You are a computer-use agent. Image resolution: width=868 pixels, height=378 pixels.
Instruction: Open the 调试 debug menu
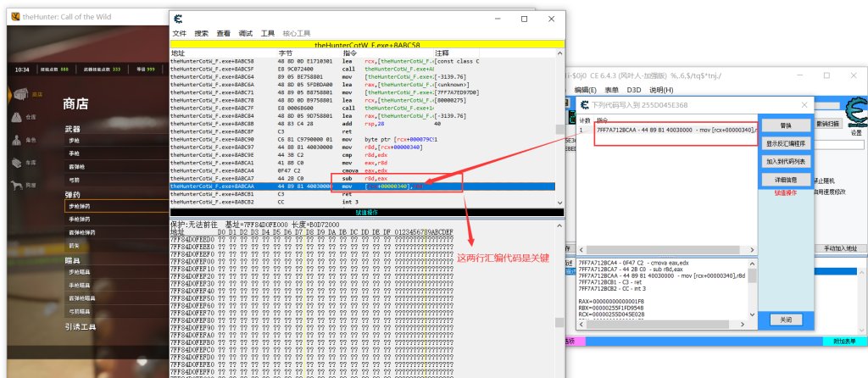coord(246,33)
